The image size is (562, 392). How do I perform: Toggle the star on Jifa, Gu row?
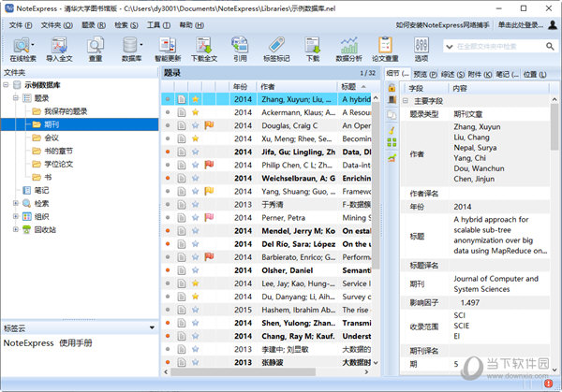[195, 152]
